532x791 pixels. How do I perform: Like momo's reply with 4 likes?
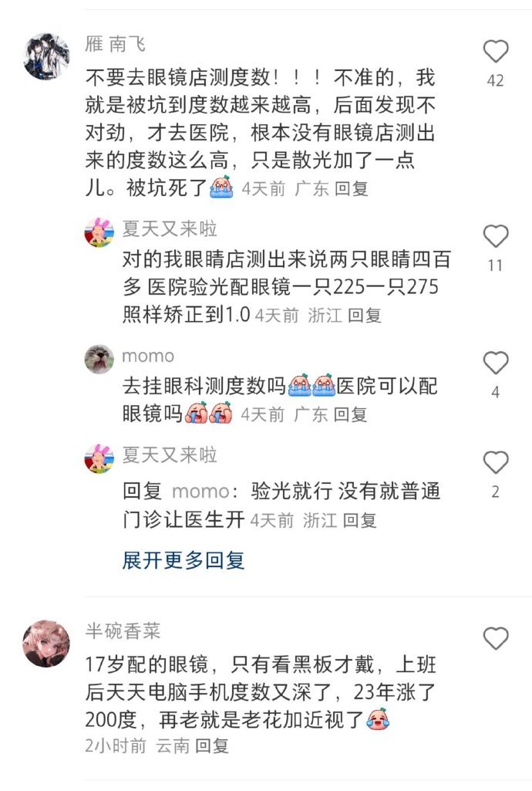click(x=496, y=363)
